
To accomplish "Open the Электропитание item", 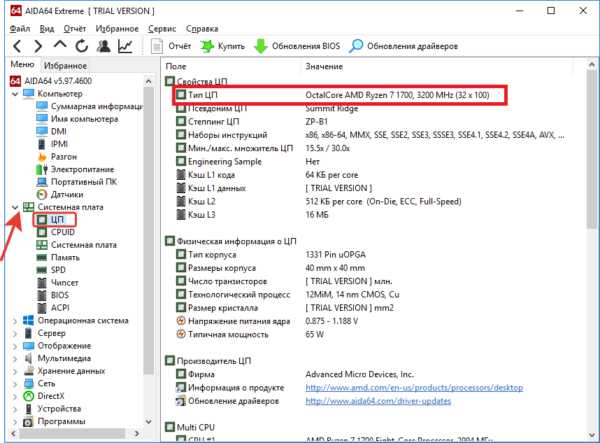I will pos(75,169).
